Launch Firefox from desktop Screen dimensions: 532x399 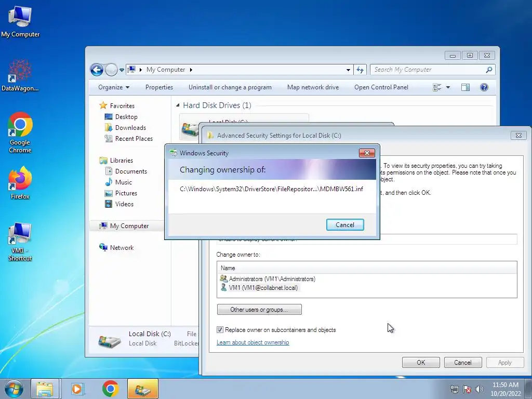[x=20, y=182]
